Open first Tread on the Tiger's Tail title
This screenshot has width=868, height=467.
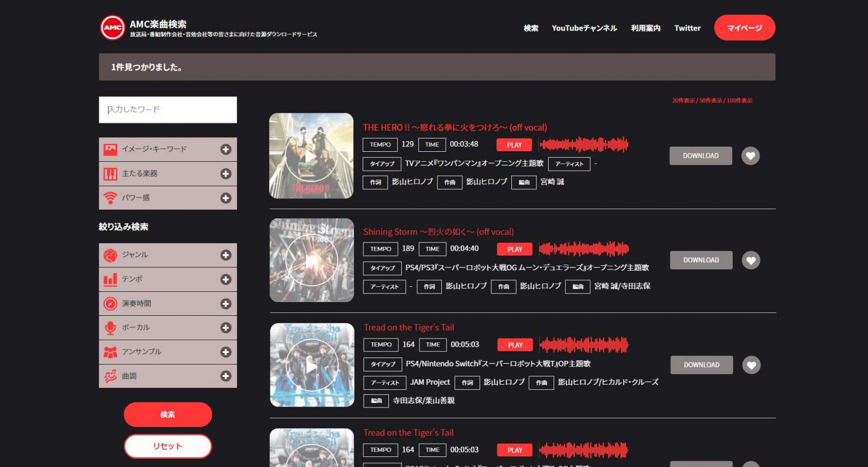[409, 327]
